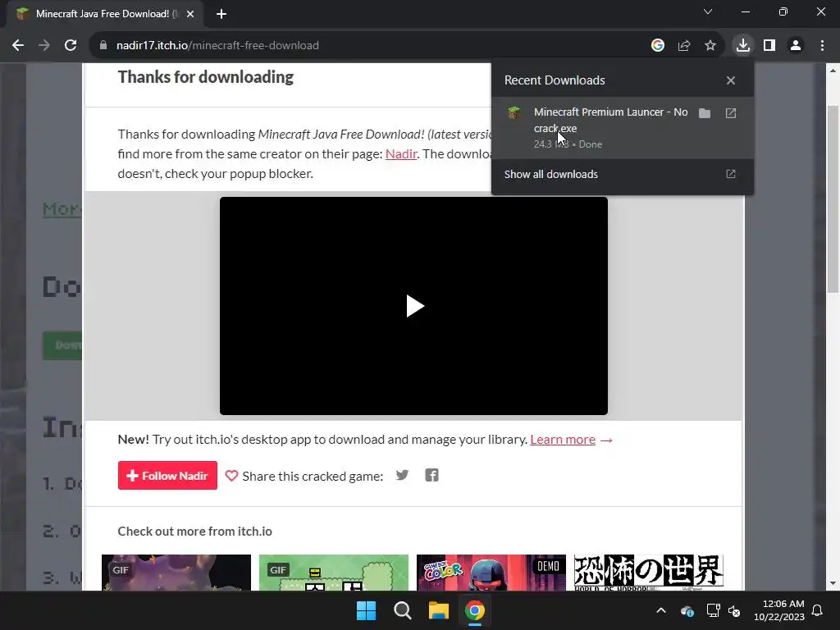Click the Minecraft download file icon
This screenshot has width=840, height=630.
[514, 112]
